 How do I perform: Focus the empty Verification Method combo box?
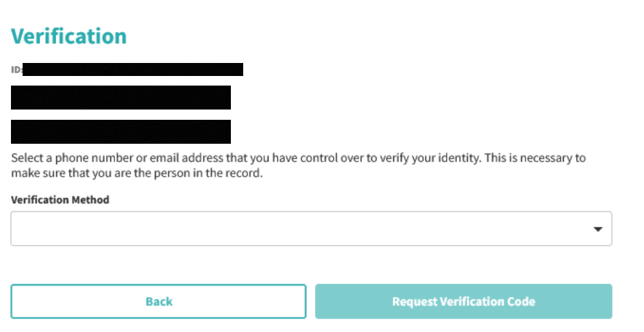274,229
